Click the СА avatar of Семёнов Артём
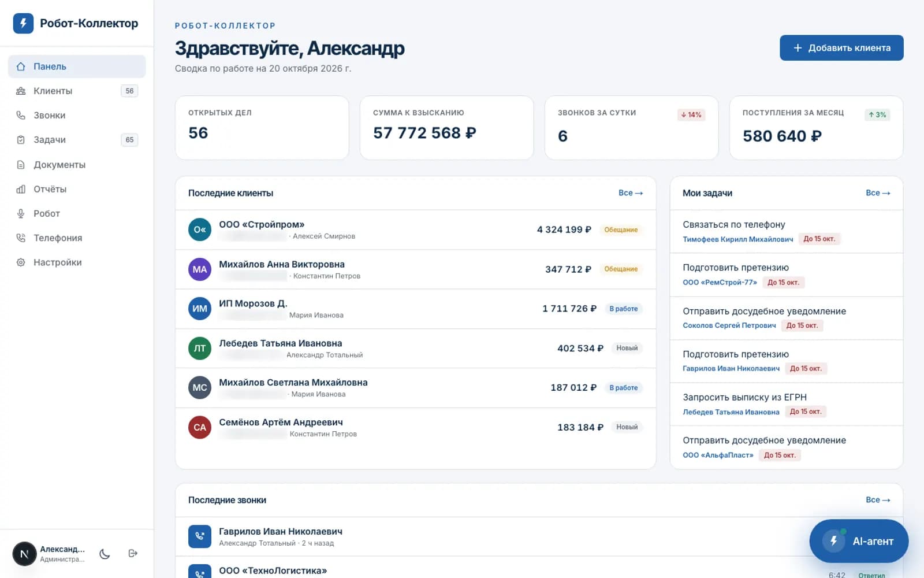Viewport: 924px width, 578px height. pyautogui.click(x=200, y=427)
